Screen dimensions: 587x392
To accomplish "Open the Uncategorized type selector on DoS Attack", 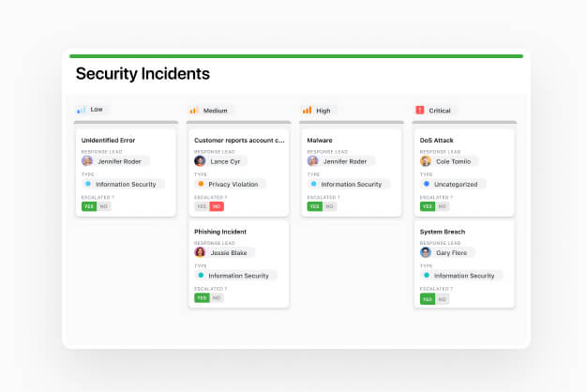I will coord(453,185).
